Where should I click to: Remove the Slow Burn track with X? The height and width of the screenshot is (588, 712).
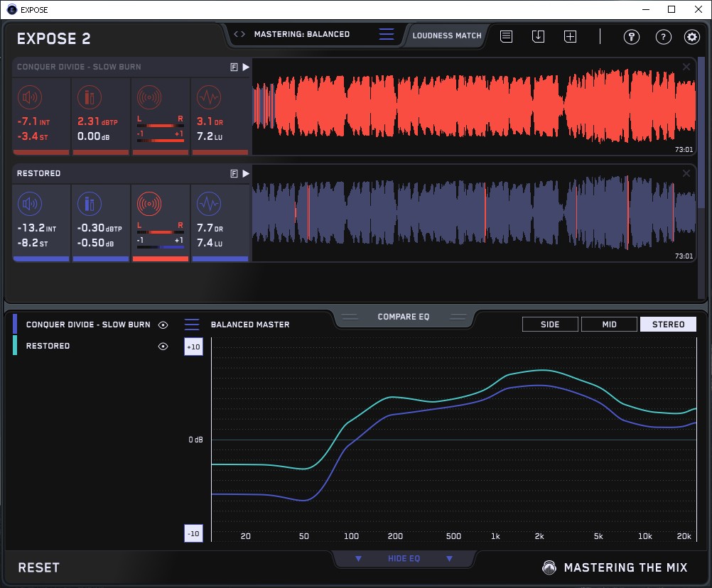tap(686, 67)
